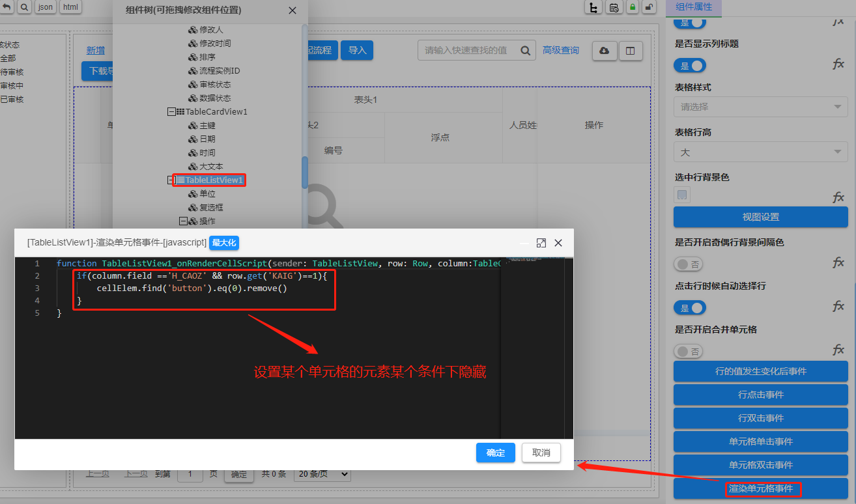Click the 确定 button in script dialog
The height and width of the screenshot is (504, 856).
(x=495, y=453)
